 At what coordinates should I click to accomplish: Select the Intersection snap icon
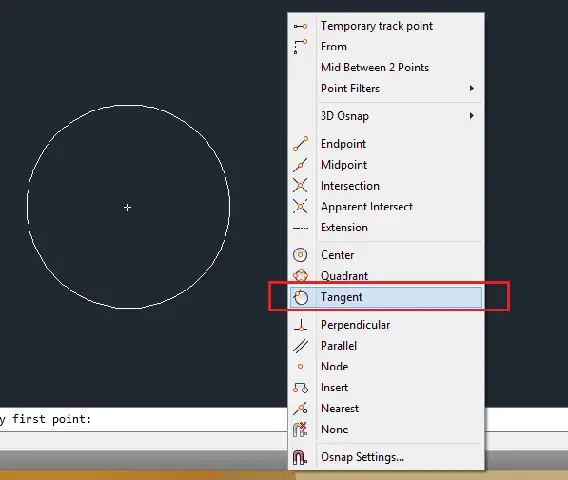pos(300,185)
